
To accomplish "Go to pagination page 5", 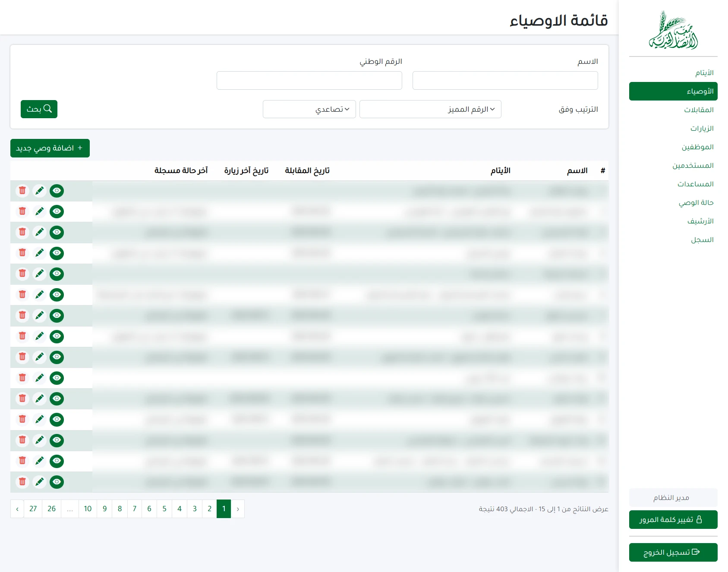I will (x=164, y=509).
